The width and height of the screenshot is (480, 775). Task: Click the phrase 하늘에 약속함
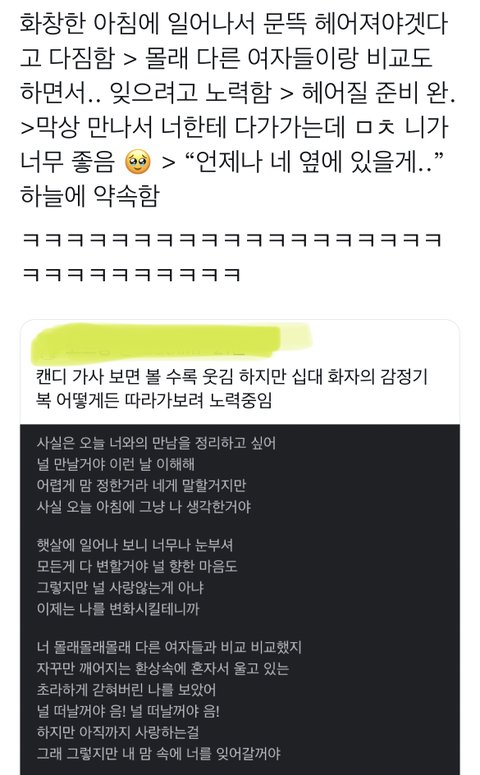point(90,196)
